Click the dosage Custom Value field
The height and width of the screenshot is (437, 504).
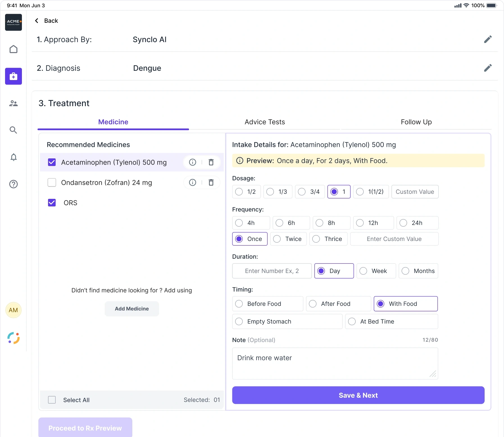415,192
